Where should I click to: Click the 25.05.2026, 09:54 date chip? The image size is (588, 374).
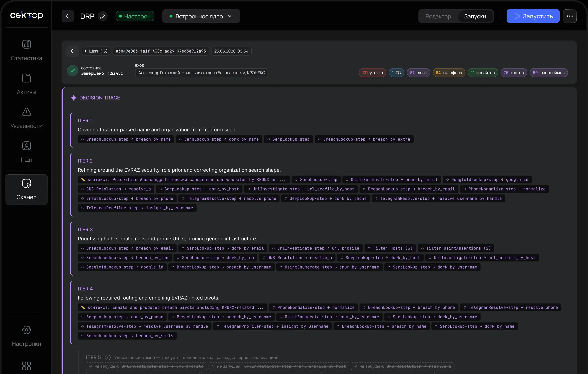tap(231, 51)
